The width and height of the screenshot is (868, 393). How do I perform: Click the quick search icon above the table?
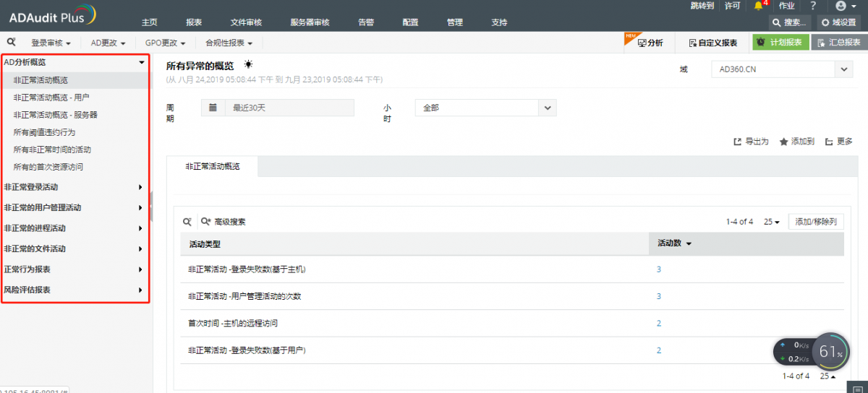click(x=187, y=222)
